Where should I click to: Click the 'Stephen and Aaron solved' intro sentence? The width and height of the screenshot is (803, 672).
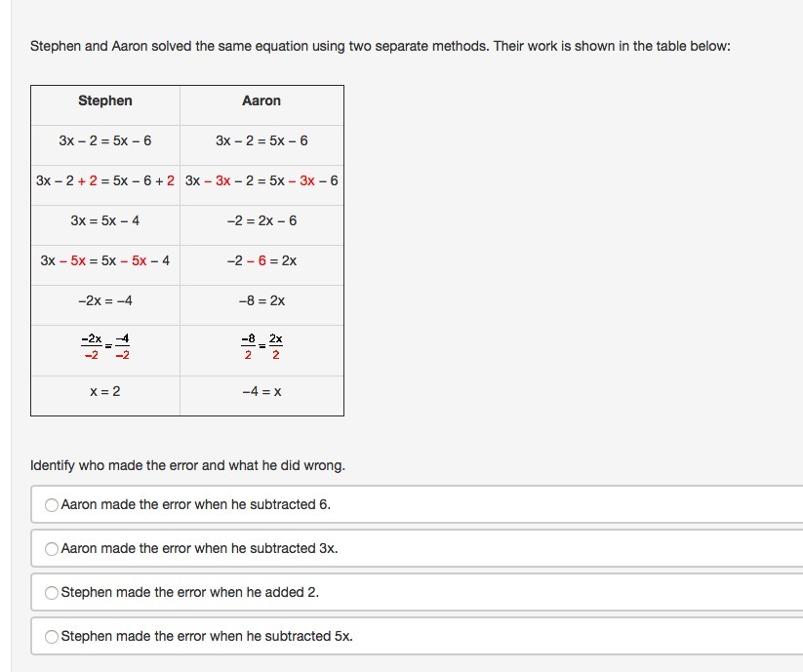coord(380,46)
